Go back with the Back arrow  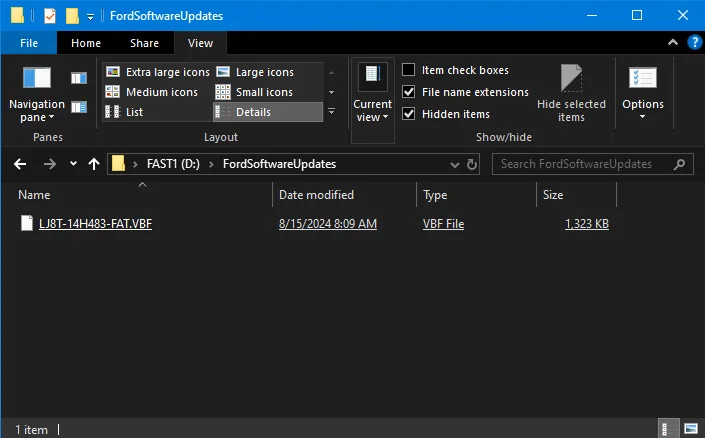coord(20,164)
